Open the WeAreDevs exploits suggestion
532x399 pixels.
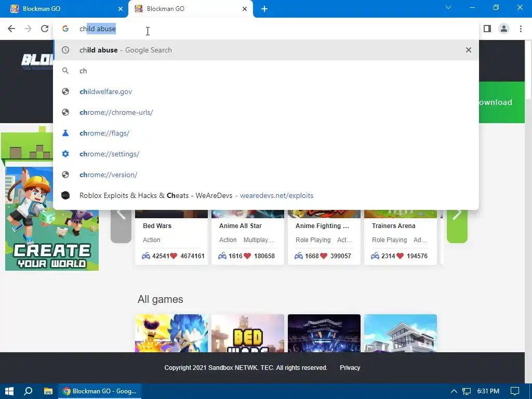click(x=266, y=195)
